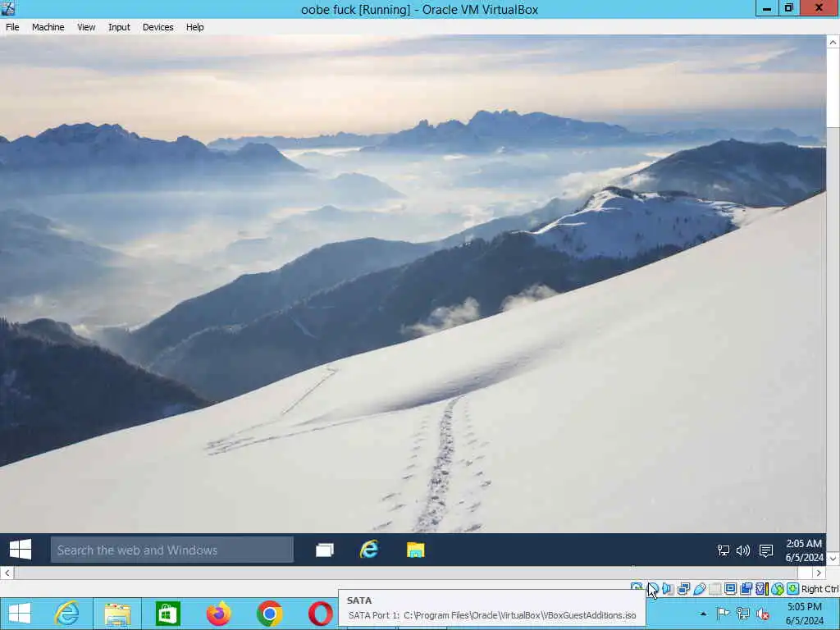The image size is (840, 630).
Task: Open Internet Explorer on the host taskbar
Action: (67, 614)
